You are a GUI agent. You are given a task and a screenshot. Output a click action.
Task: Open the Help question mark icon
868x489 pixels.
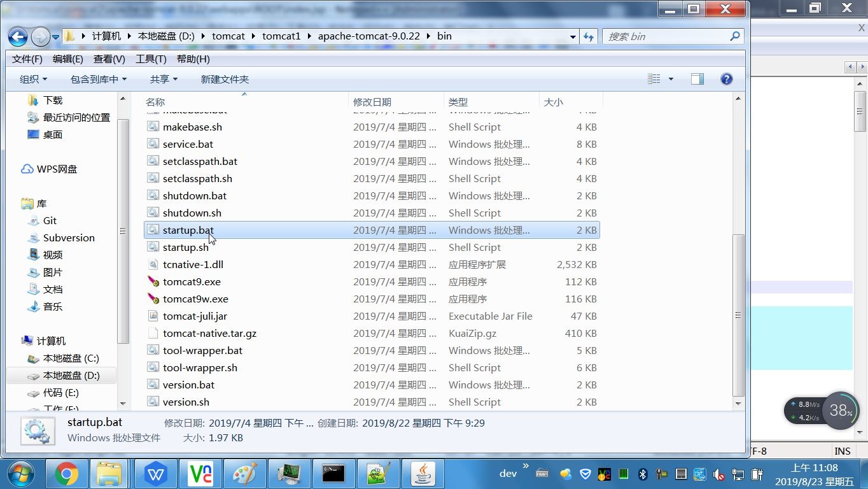[x=726, y=78]
